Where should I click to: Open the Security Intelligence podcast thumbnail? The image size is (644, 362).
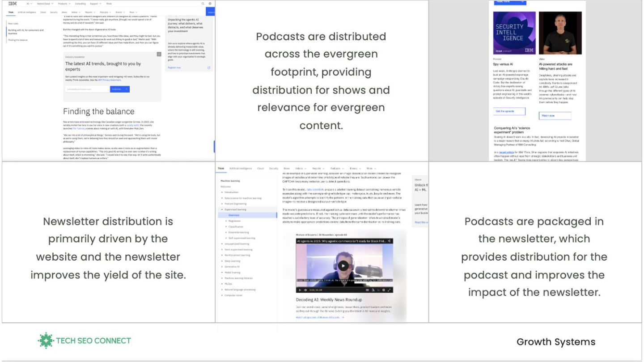click(513, 33)
